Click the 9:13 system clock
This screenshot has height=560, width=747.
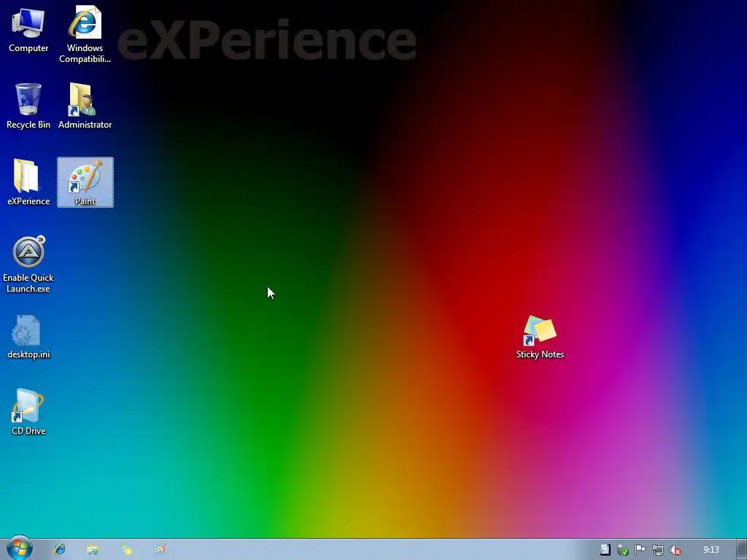(711, 550)
